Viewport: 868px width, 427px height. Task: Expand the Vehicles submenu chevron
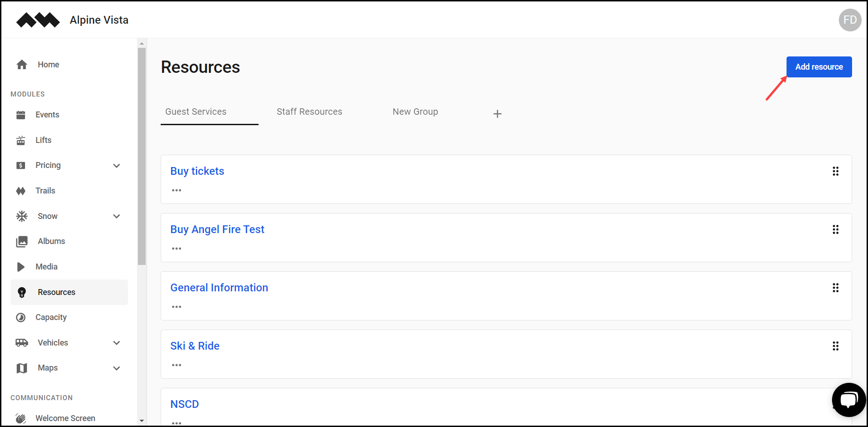(117, 343)
